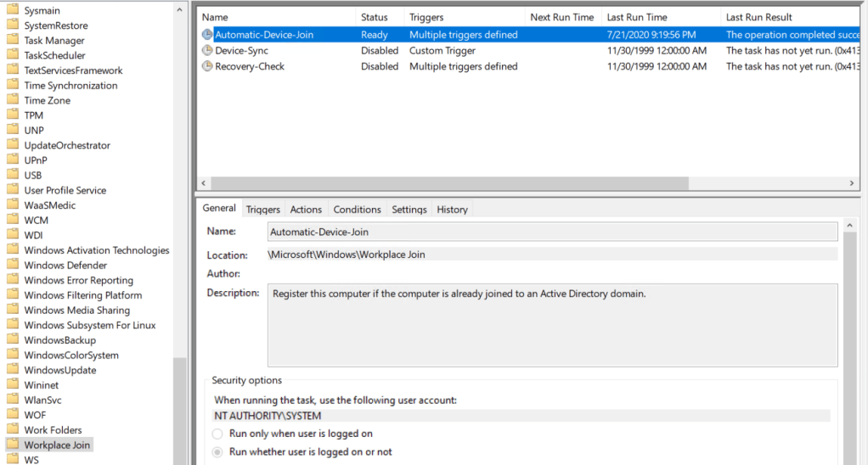Click the clock icon next to Automatic-Device-Join
The image size is (868, 465).
pyautogui.click(x=207, y=35)
